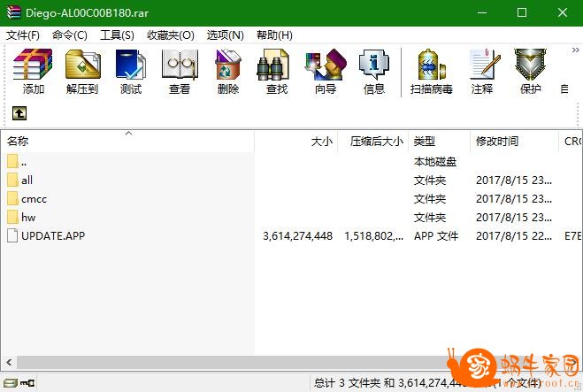Click file name text UPDATE.APP
The width and height of the screenshot is (583, 392).
point(53,235)
